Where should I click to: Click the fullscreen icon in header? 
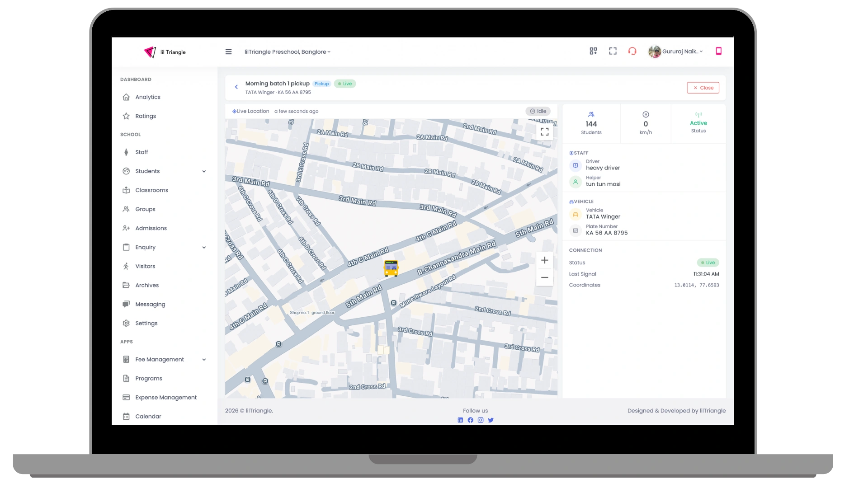613,51
